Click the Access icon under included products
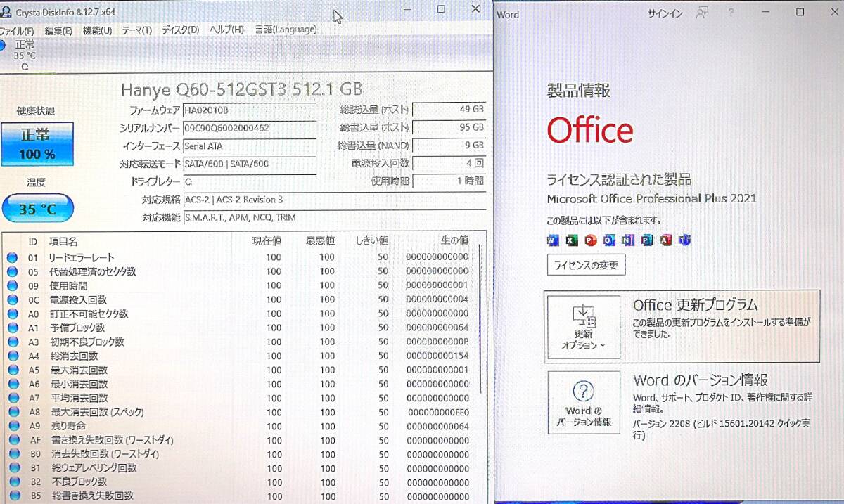 click(x=666, y=240)
